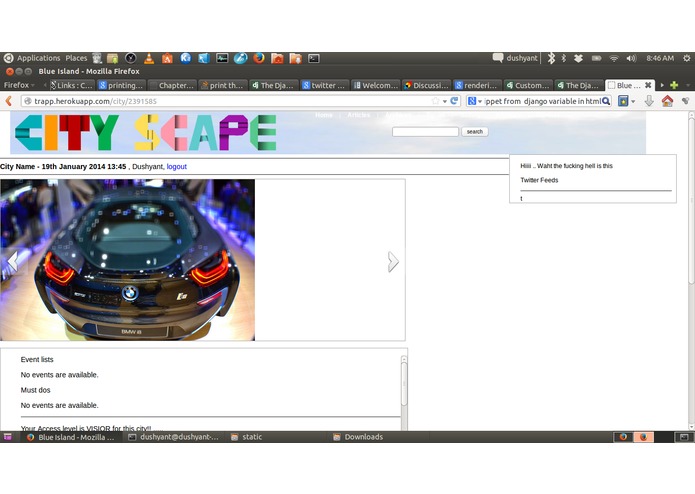Click the BMW i8 slideshow photo

[x=128, y=260]
